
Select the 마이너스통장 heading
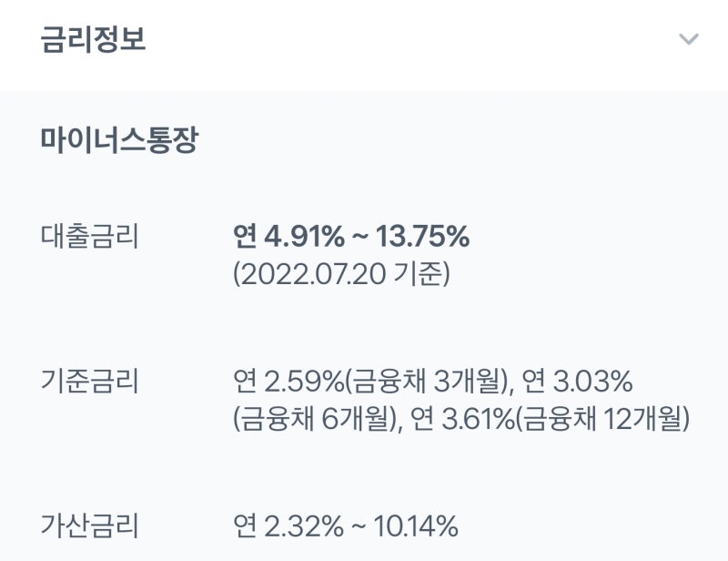tap(120, 139)
